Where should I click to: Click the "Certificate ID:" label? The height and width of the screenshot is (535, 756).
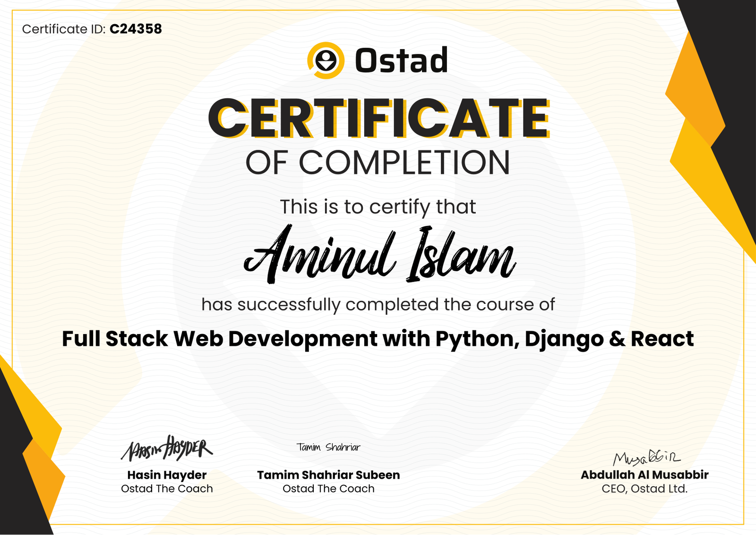pyautogui.click(x=64, y=29)
